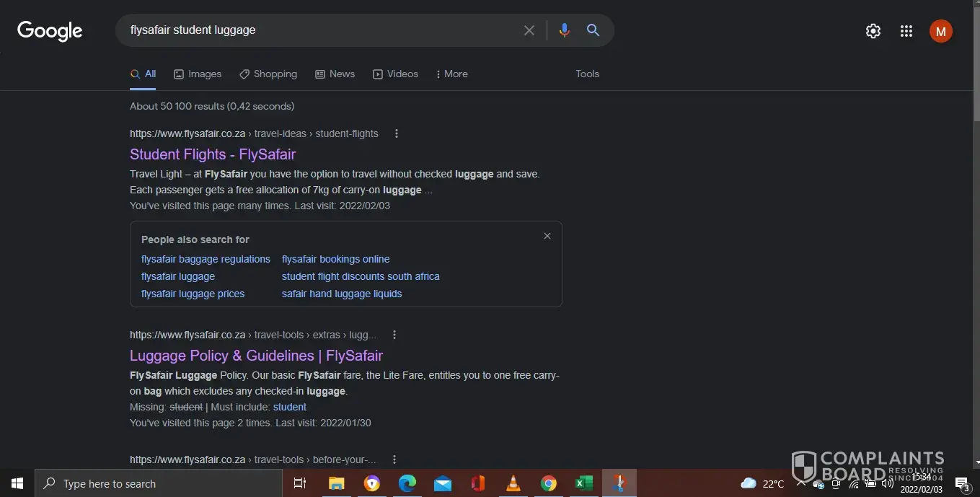Click the voice search microphone icon
Screen dimensions: 980x497
pos(564,30)
